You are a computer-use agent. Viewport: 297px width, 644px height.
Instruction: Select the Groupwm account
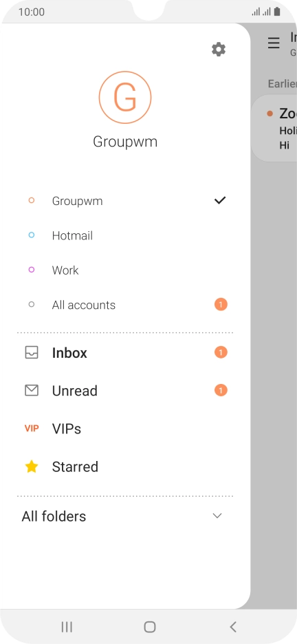125,201
